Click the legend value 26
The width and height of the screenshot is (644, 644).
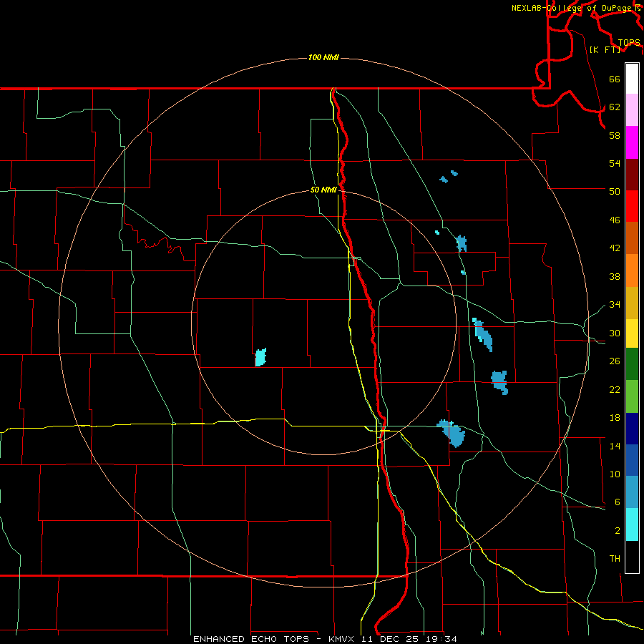coord(615,361)
